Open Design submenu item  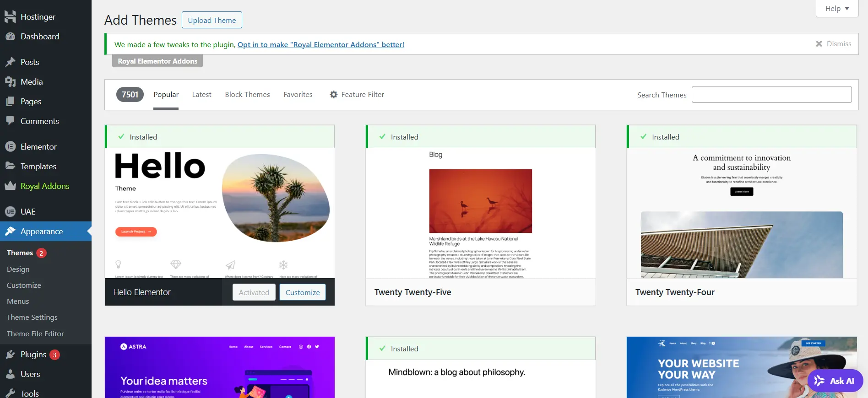[18, 269]
